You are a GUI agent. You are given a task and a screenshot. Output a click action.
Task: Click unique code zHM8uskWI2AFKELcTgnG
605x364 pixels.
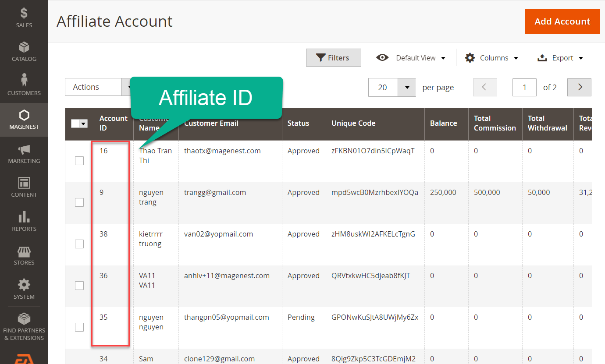[x=373, y=234]
